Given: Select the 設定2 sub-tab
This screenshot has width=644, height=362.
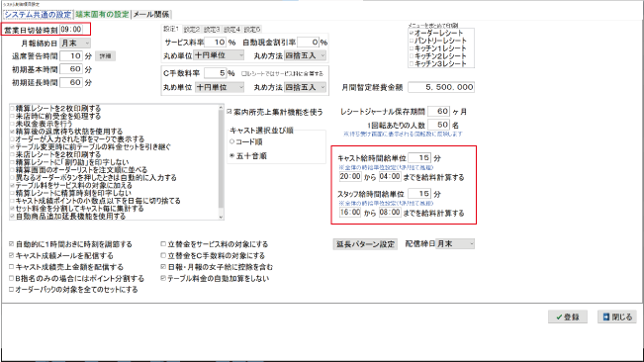Looking at the screenshot, I should point(191,30).
